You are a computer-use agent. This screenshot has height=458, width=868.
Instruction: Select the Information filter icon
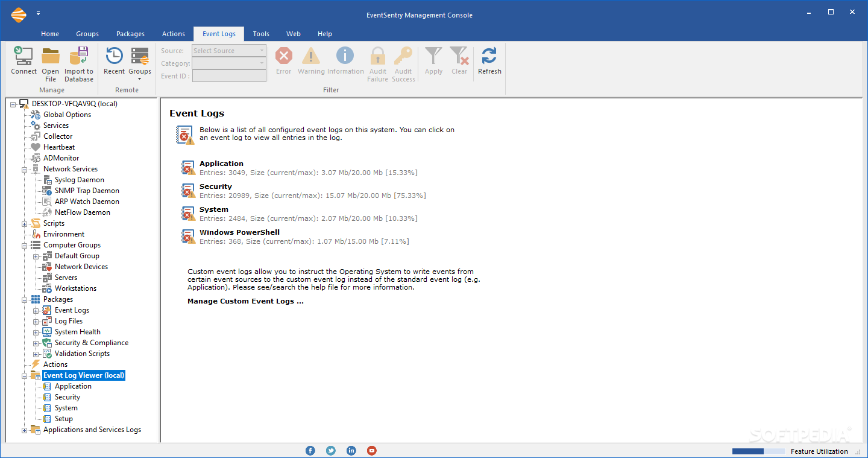point(345,56)
